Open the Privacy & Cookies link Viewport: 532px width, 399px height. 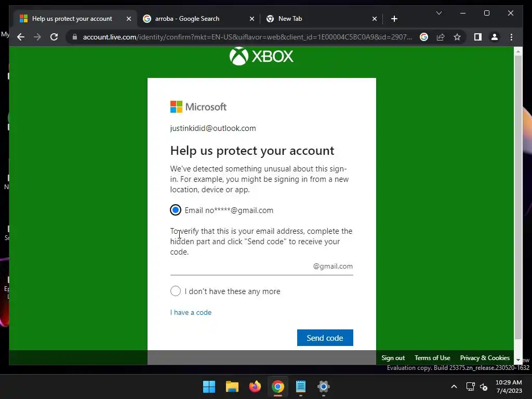click(x=485, y=358)
